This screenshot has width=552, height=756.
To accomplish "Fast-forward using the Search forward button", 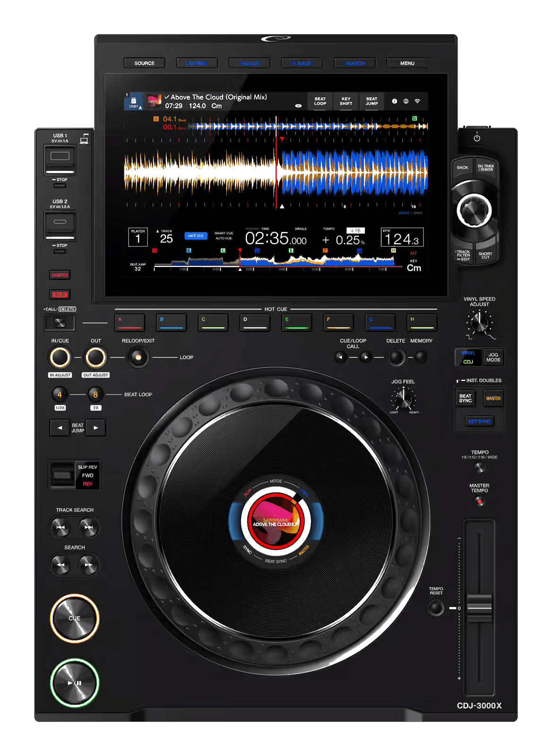I will pos(89,565).
